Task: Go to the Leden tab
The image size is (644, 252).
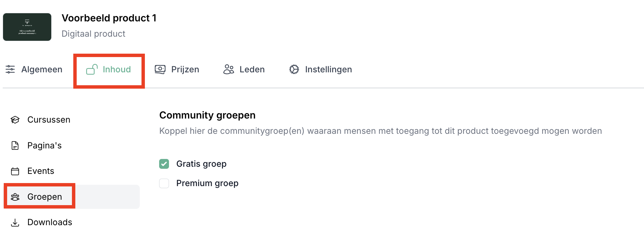Action: (252, 69)
